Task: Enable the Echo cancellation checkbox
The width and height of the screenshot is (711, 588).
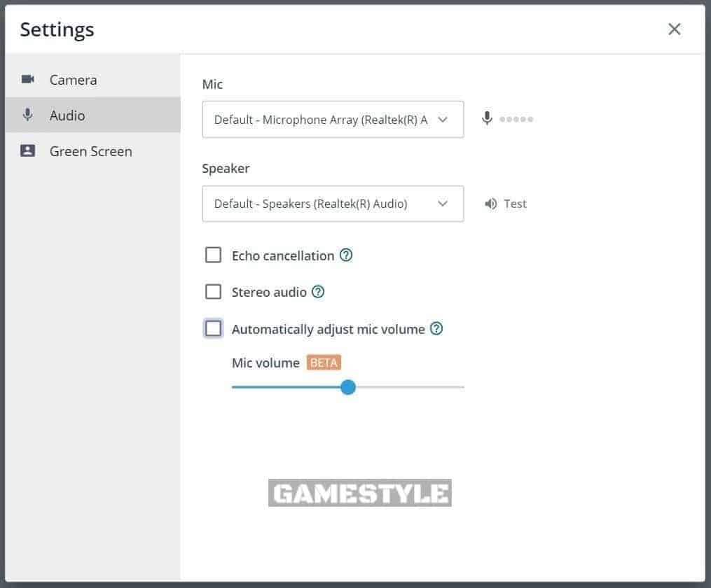Action: (213, 255)
